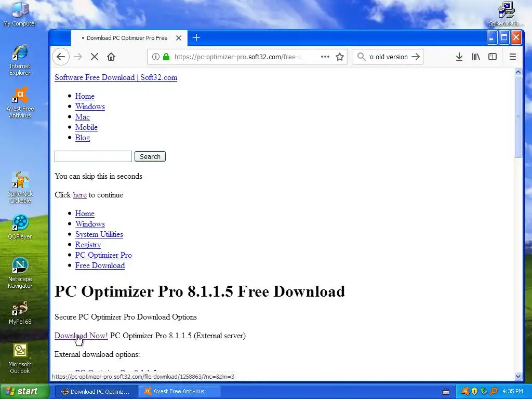This screenshot has width=532, height=399.
Task: Open the hamburger application menu
Action: 513,57
